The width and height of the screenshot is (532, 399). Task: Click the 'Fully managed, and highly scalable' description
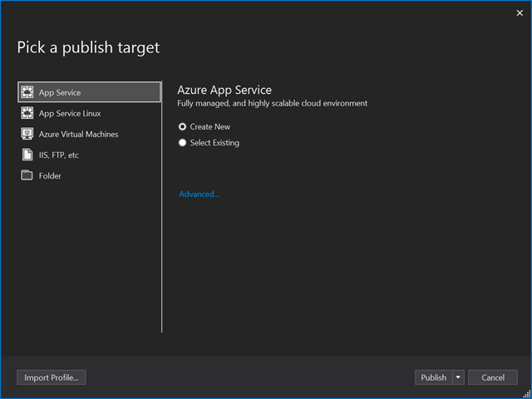(x=272, y=103)
